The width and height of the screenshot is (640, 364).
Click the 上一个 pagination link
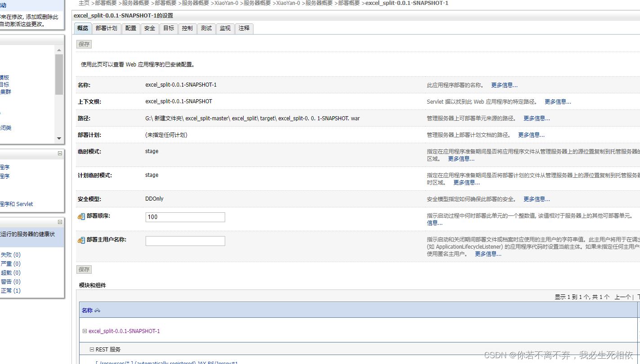(622, 297)
